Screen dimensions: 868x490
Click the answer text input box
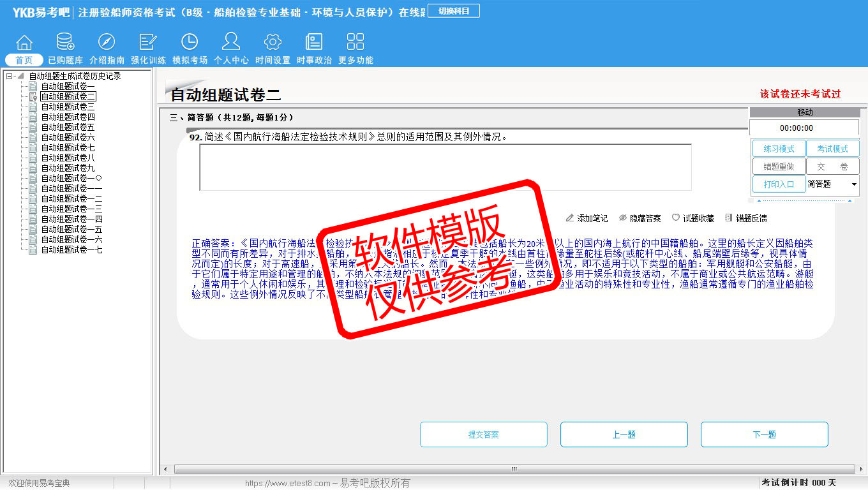coord(445,167)
